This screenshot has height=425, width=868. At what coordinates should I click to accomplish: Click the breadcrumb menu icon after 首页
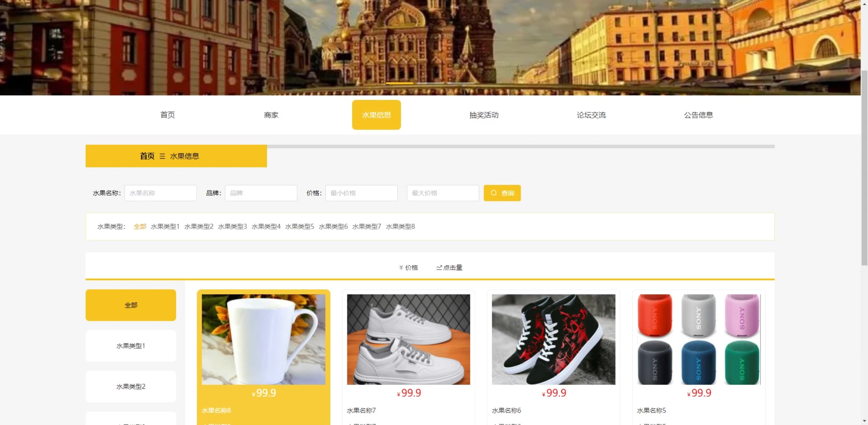(162, 156)
